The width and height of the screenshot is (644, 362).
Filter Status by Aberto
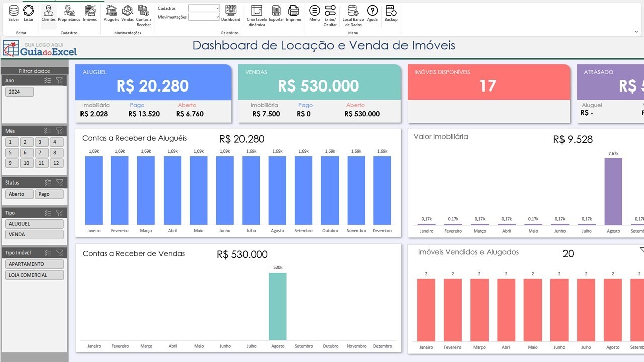[x=19, y=194]
